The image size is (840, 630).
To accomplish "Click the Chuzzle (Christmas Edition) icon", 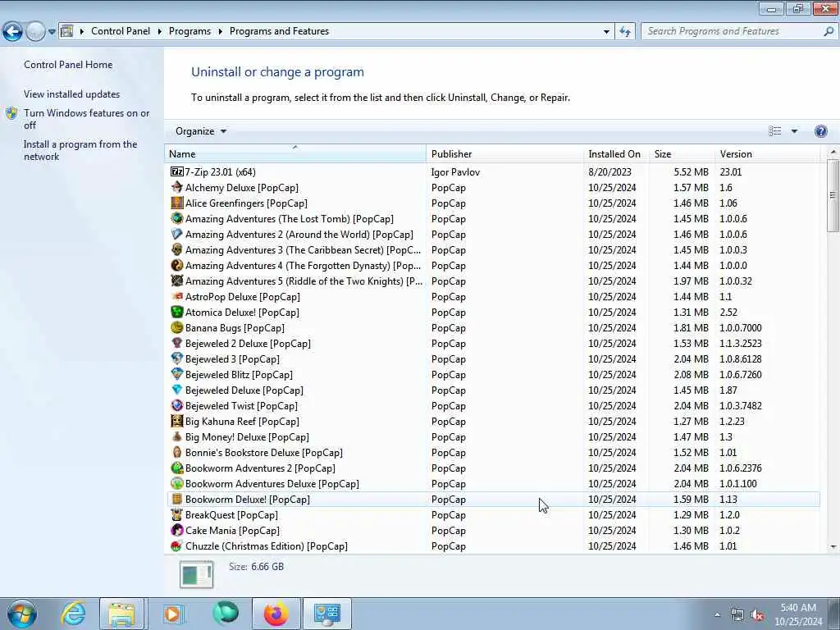I will pos(177,546).
